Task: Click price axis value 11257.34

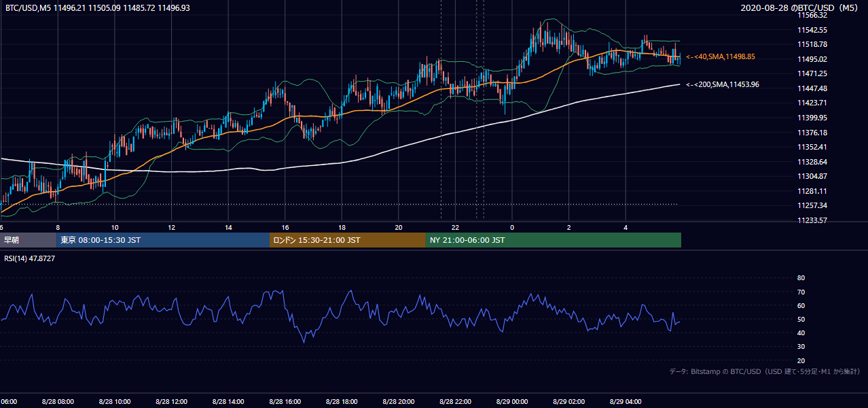Action: 812,205
